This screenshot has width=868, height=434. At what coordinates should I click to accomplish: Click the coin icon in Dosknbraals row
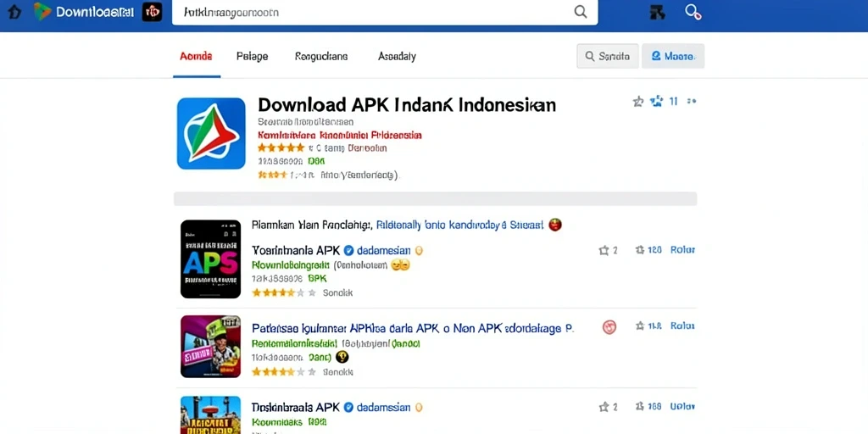pos(419,408)
